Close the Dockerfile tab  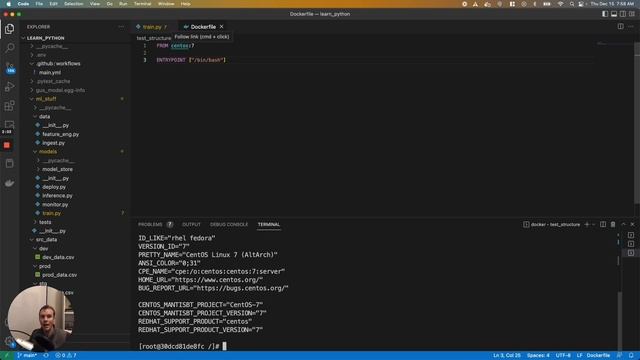pyautogui.click(x=222, y=27)
